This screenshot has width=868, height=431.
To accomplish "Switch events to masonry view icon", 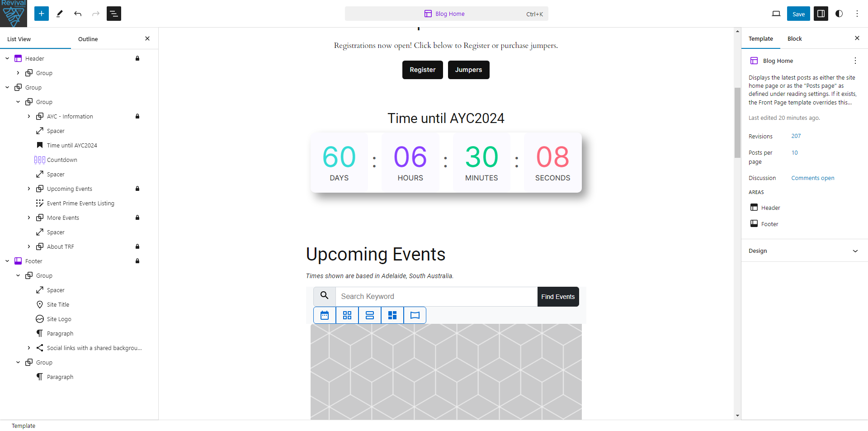I will click(x=392, y=315).
